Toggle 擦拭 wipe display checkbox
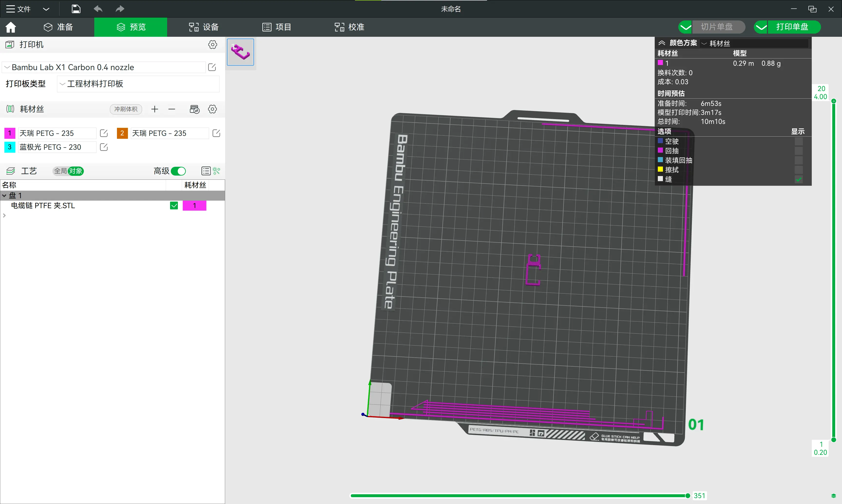The width and height of the screenshot is (842, 504). point(799,170)
